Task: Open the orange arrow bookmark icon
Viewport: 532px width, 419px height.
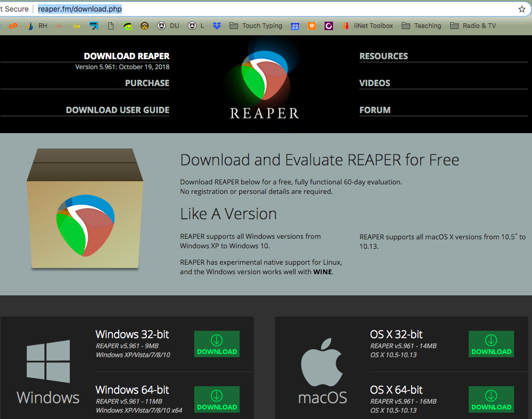Action: (x=60, y=26)
